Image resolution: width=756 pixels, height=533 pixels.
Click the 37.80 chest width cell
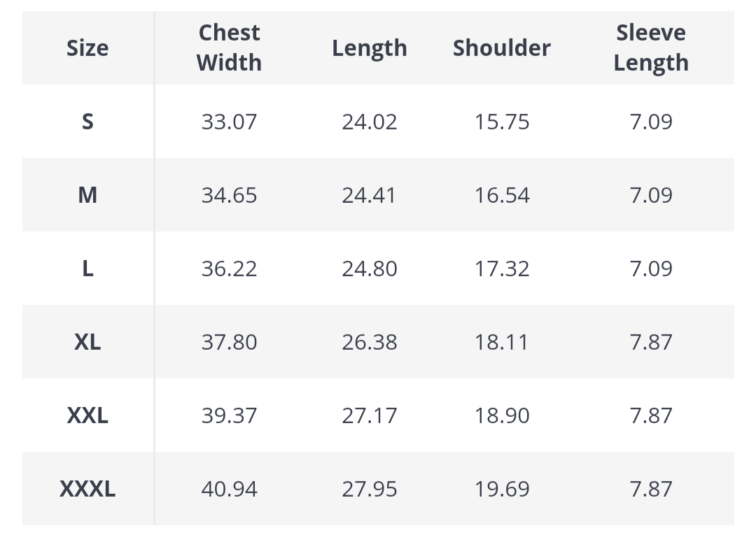pos(229,342)
